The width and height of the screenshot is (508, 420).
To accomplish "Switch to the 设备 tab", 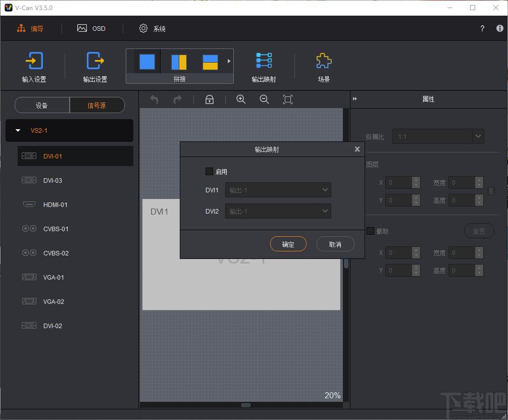I will 42,105.
